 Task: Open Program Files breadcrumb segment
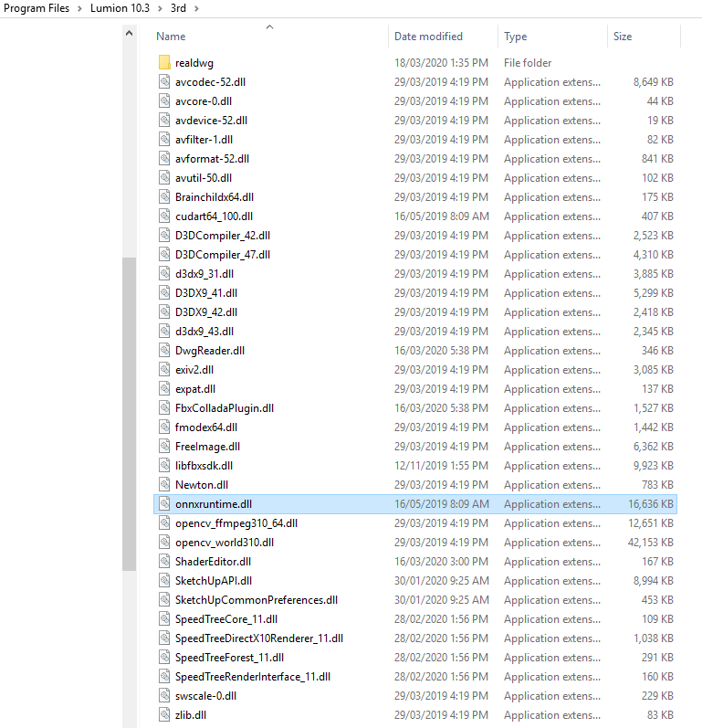point(35,8)
